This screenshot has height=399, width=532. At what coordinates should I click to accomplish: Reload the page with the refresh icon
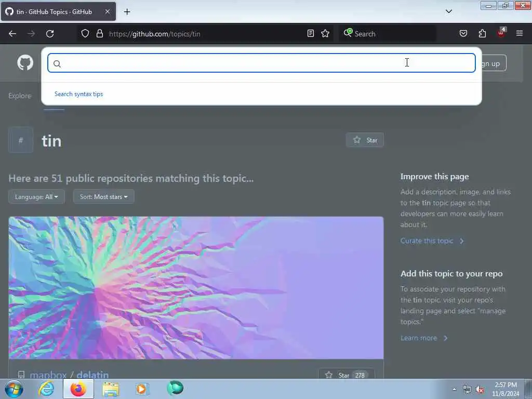coord(50,34)
